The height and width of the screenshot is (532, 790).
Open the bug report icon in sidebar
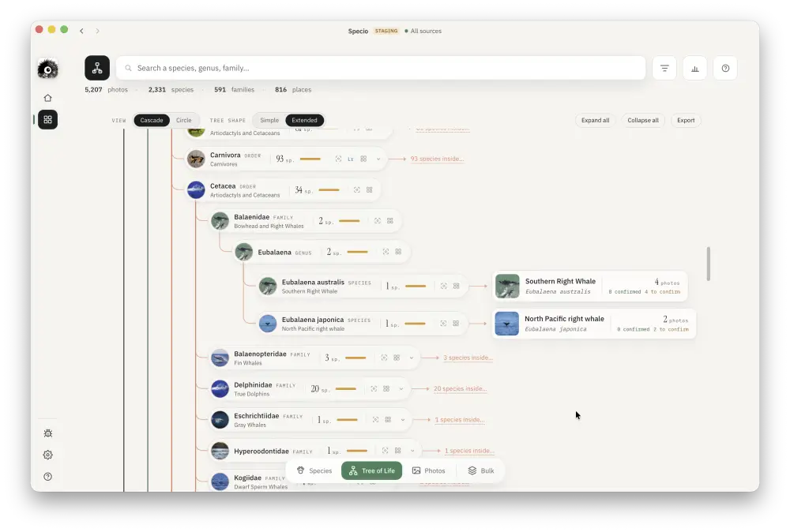48,433
